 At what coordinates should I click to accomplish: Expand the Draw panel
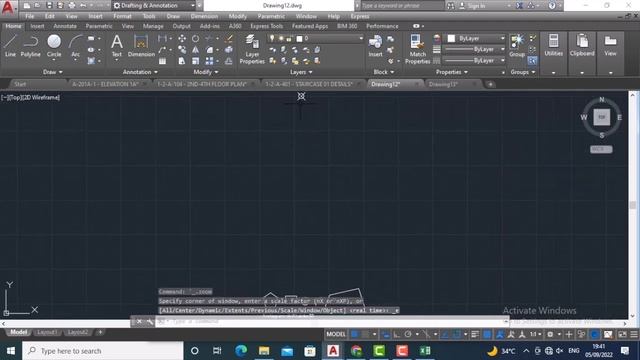coord(53,72)
